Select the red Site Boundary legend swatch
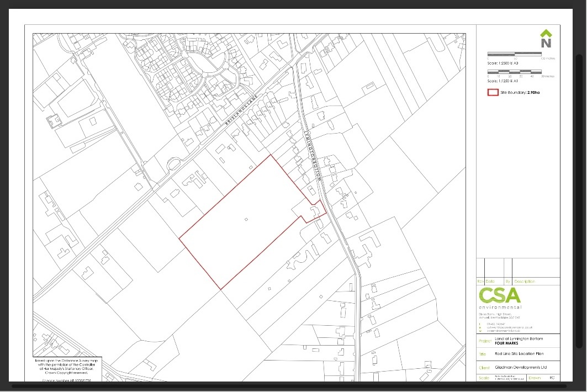587x392 pixels. click(x=493, y=92)
